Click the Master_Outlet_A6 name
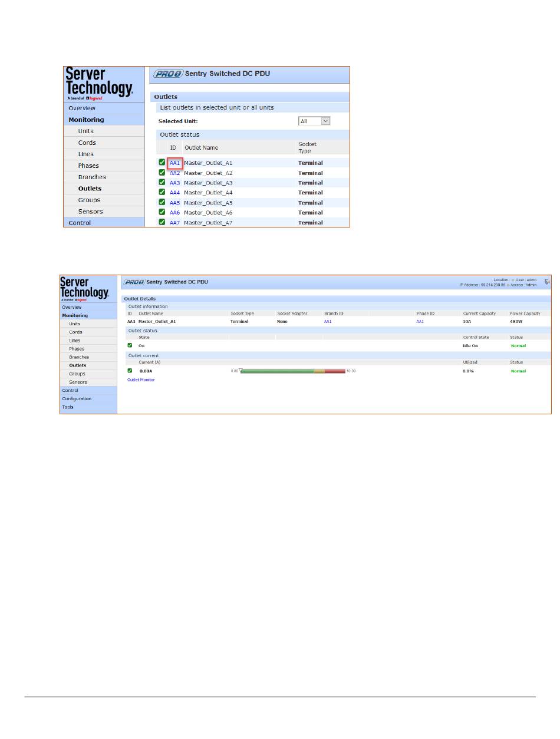The height and width of the screenshot is (739, 560). pyautogui.click(x=208, y=213)
